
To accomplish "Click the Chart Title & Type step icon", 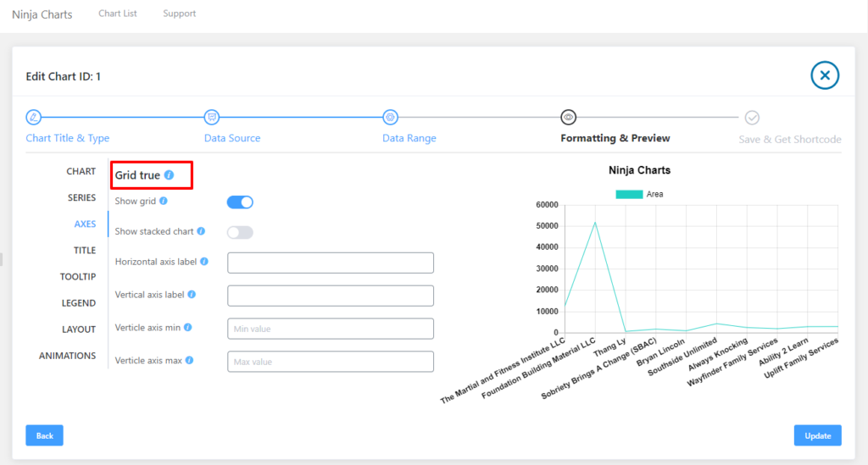I will point(33,117).
